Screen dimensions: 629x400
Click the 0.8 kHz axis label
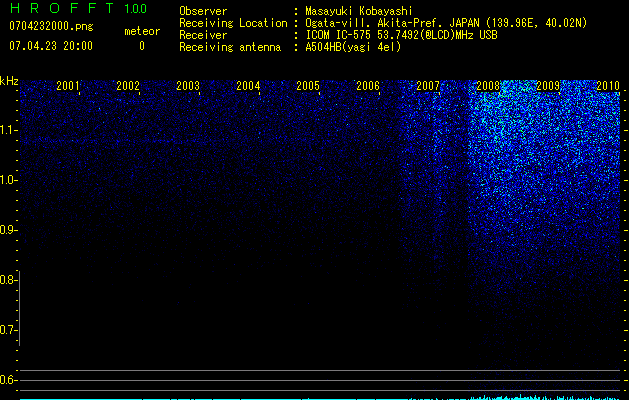click(x=8, y=280)
